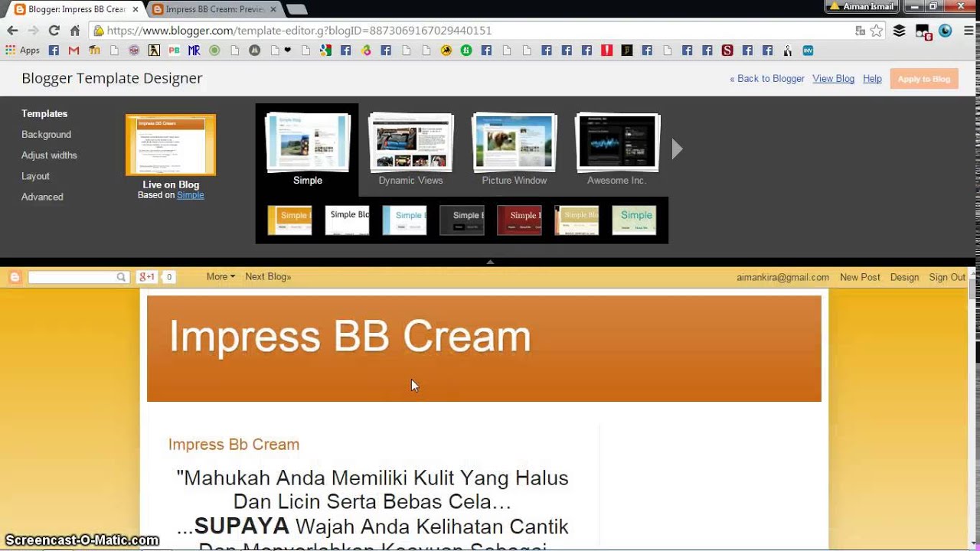This screenshot has height=551, width=980.
Task: Choose the light blue Simple variant swatch
Action: tap(404, 220)
